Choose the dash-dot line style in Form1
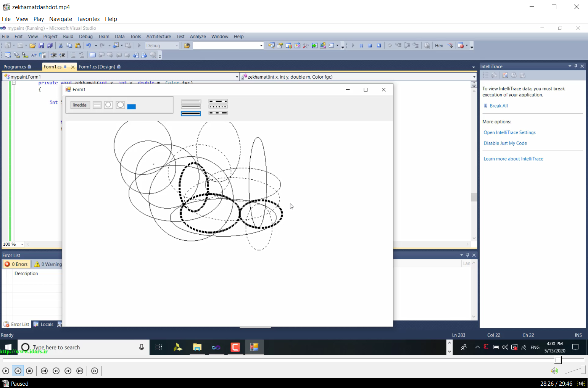 (218, 101)
